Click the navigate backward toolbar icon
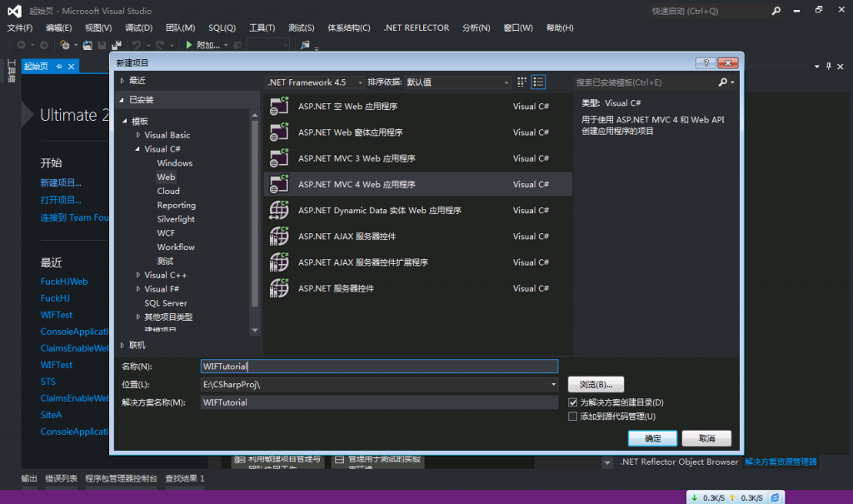 coord(21,45)
